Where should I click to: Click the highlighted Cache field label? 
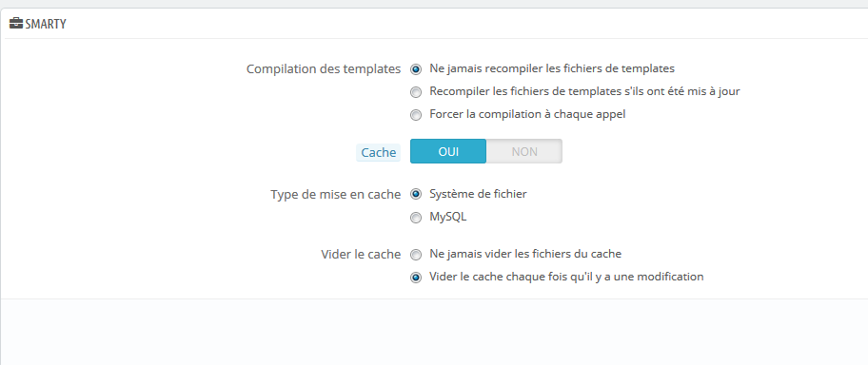pyautogui.click(x=378, y=153)
